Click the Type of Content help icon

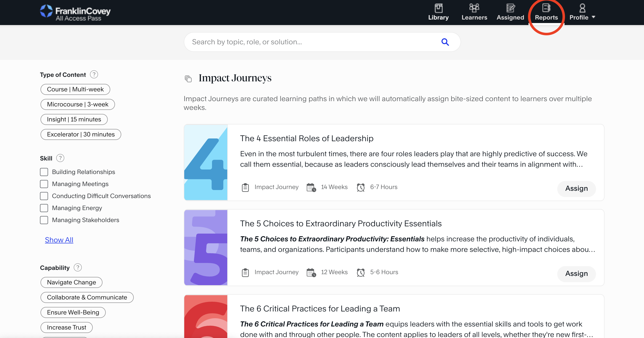coord(94,75)
